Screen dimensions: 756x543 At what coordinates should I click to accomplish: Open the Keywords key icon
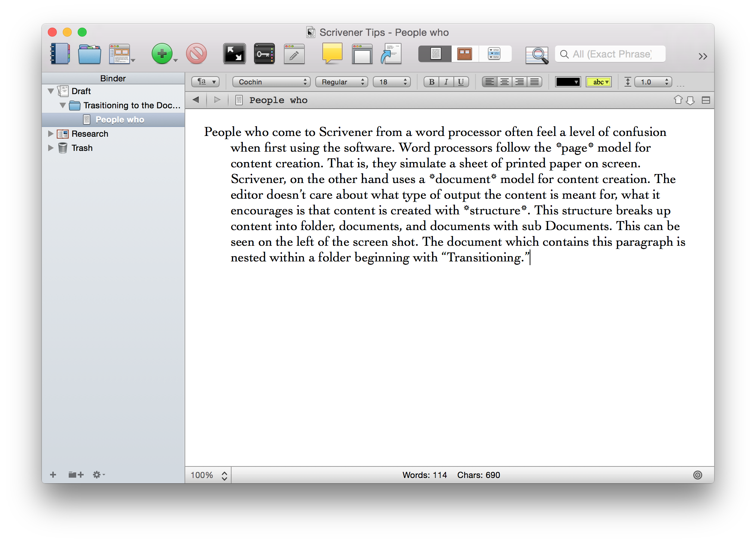tap(264, 54)
